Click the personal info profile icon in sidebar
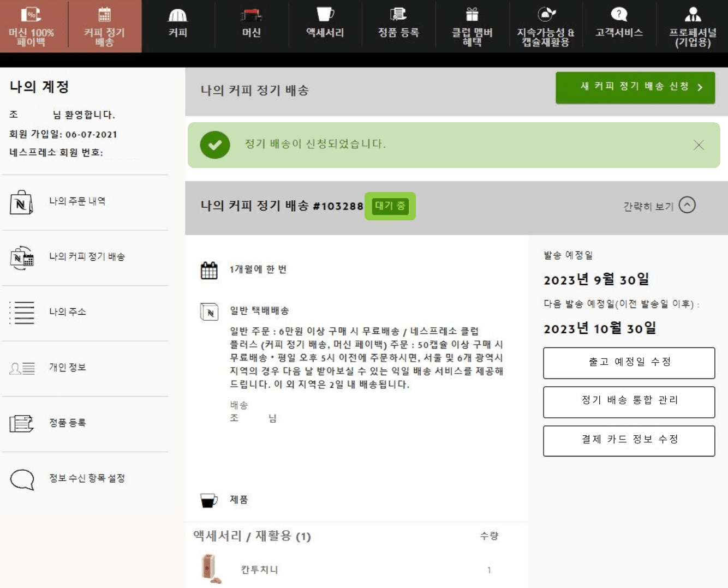This screenshot has height=588, width=728. [x=22, y=368]
